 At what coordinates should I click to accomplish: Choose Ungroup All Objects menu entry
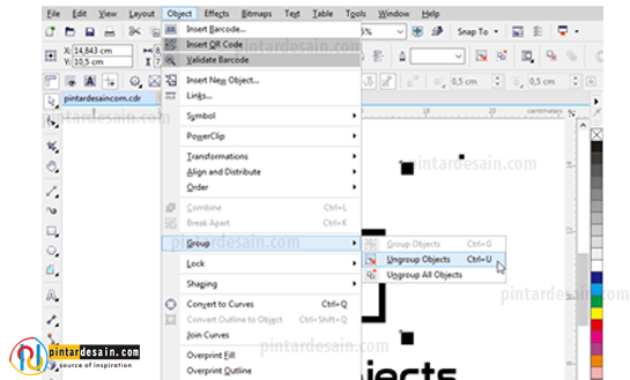[434, 275]
